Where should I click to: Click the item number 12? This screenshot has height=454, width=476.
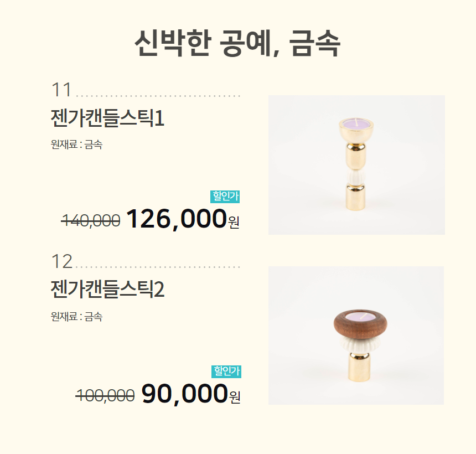tap(62, 261)
